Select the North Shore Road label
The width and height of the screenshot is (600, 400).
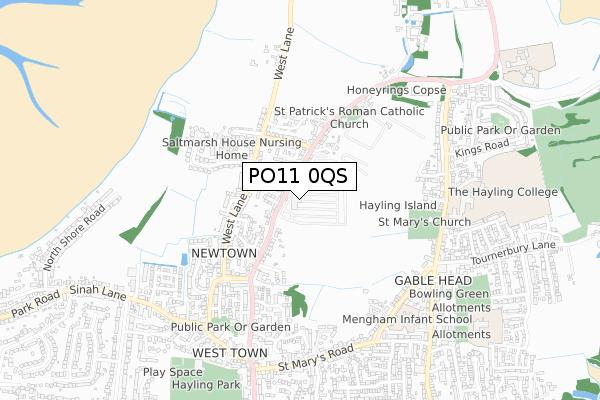(74, 237)
